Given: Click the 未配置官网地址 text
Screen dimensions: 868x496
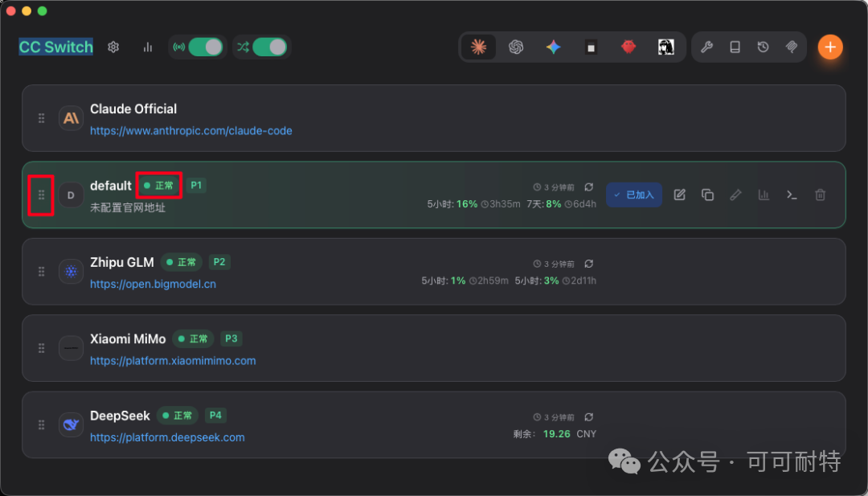Looking at the screenshot, I should point(128,208).
